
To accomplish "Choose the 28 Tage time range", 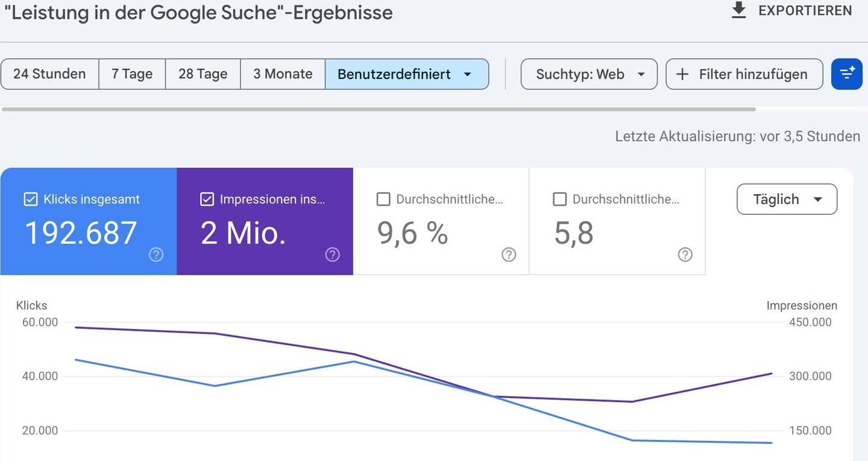I will coord(203,74).
